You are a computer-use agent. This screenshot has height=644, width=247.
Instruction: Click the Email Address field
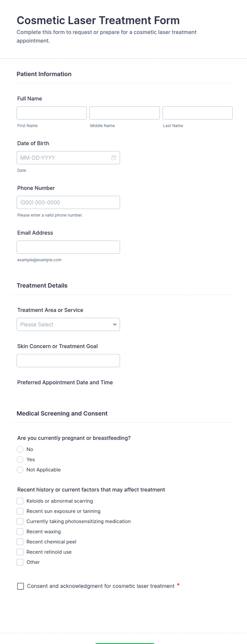pyautogui.click(x=68, y=247)
